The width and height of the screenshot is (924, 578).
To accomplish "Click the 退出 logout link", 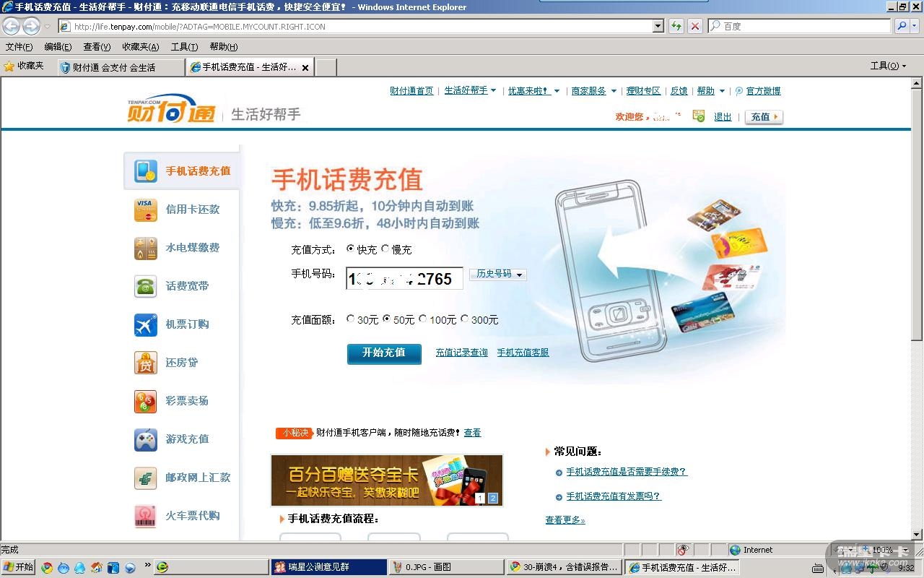I will (723, 117).
